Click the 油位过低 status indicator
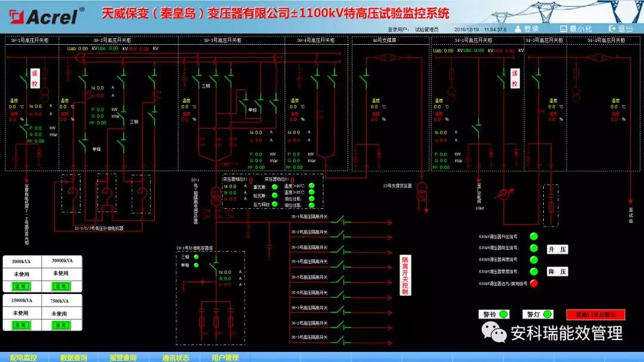Viewport: 644px width, 362px height. tap(312, 199)
